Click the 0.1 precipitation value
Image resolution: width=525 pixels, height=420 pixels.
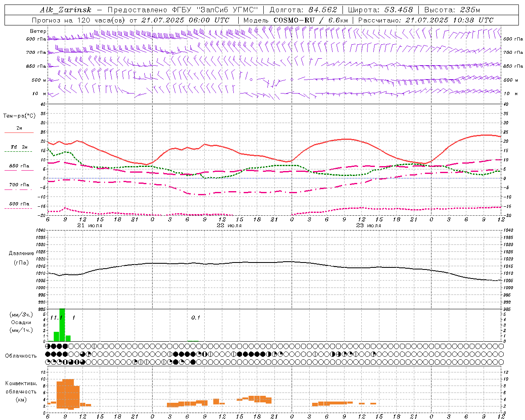(x=196, y=318)
